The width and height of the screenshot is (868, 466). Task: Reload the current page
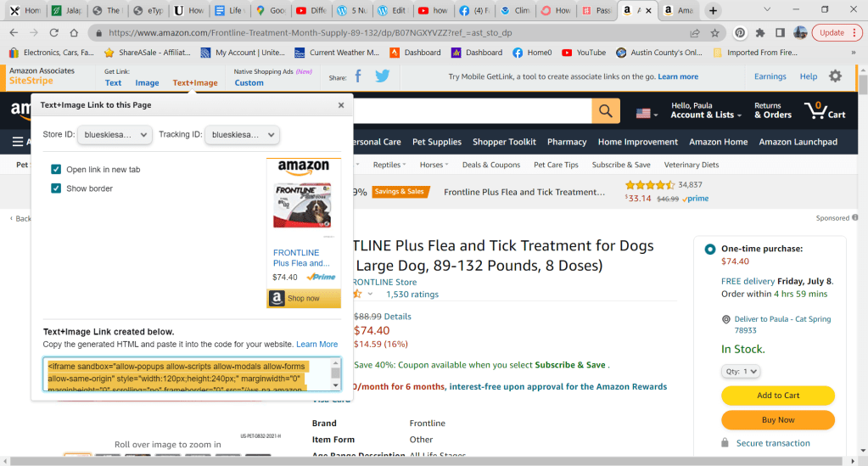(53, 33)
